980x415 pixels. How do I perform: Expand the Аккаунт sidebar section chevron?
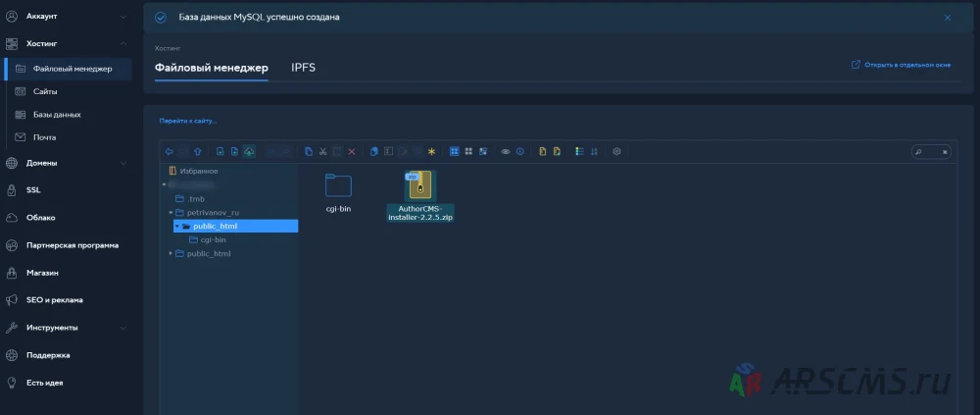(x=123, y=17)
